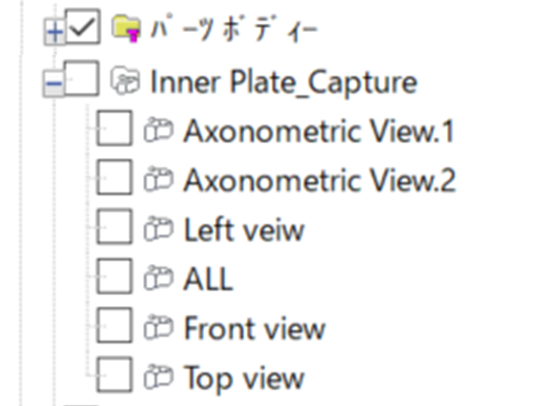Click the capture icon beside Top view
Image resolution: width=533 pixels, height=406 pixels.
tap(158, 377)
